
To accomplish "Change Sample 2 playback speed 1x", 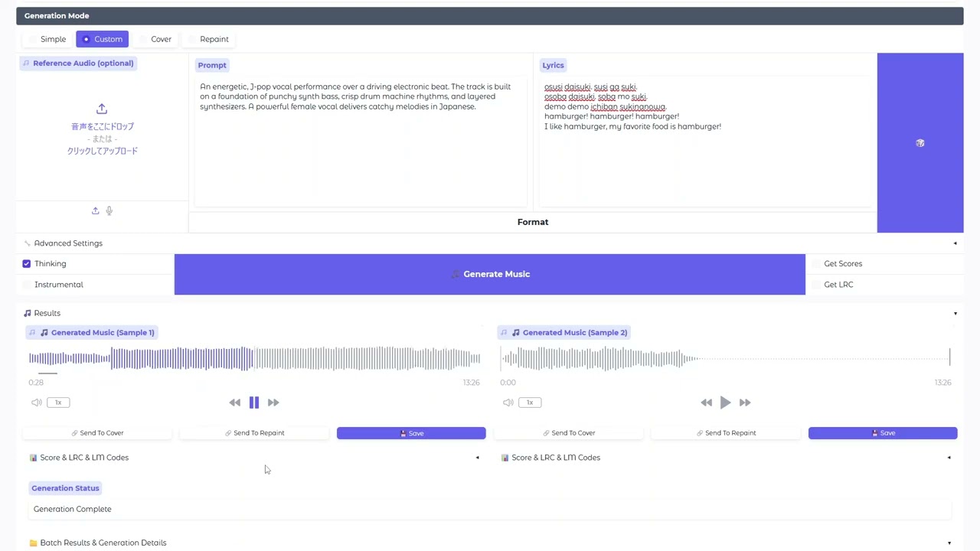I will (x=530, y=403).
